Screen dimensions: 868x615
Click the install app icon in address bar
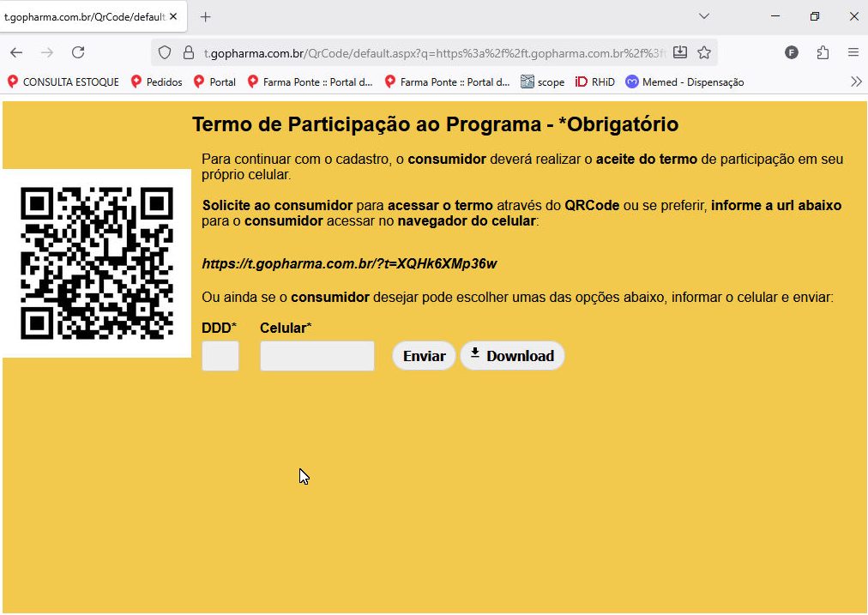tap(680, 52)
